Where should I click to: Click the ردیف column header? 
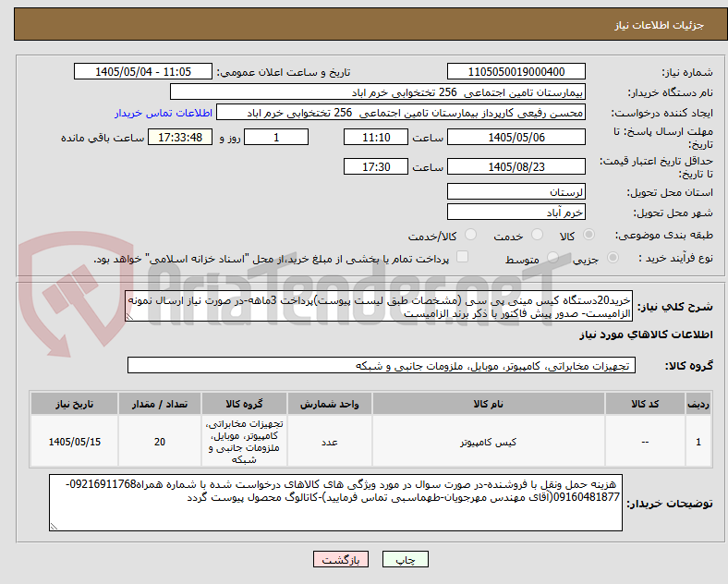pyautogui.click(x=698, y=404)
